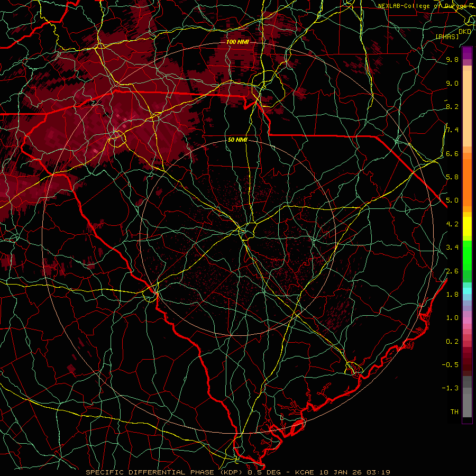Viewport: 476px width, 476px height.
Task: Pick the cyan swatch on the color bar
Action: [x=467, y=291]
